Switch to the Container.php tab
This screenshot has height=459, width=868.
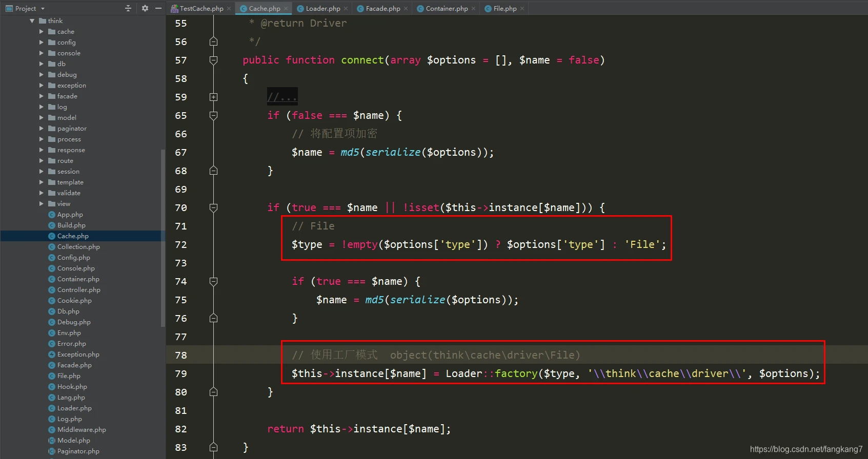pos(446,9)
